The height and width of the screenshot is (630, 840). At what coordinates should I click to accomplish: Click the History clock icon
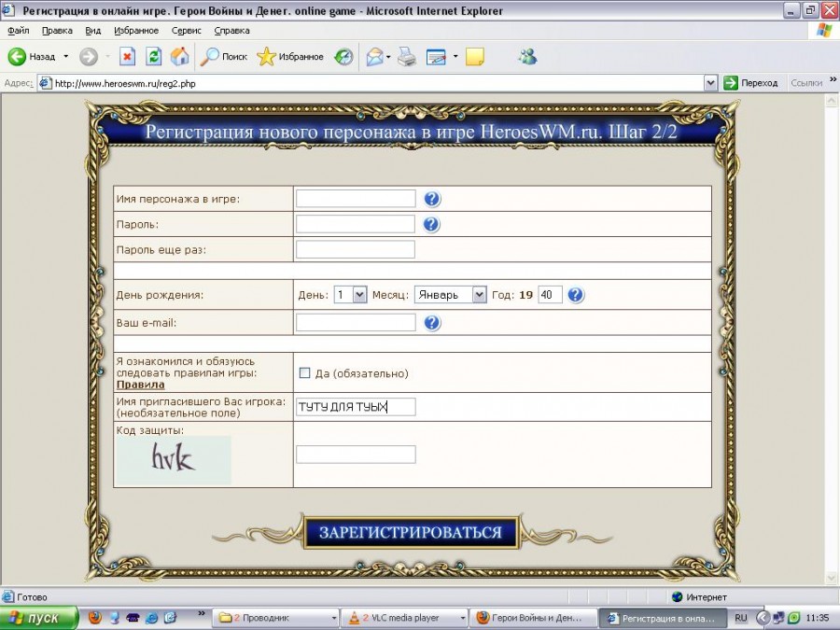click(343, 56)
